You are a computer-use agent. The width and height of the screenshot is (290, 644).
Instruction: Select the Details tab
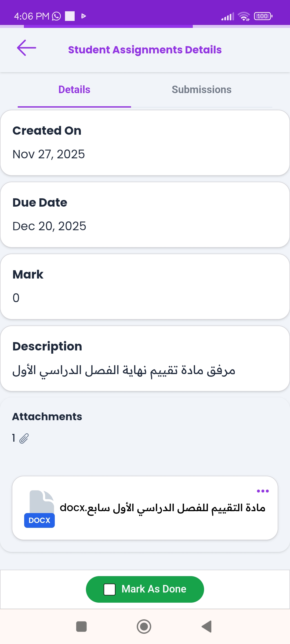pyautogui.click(x=74, y=90)
